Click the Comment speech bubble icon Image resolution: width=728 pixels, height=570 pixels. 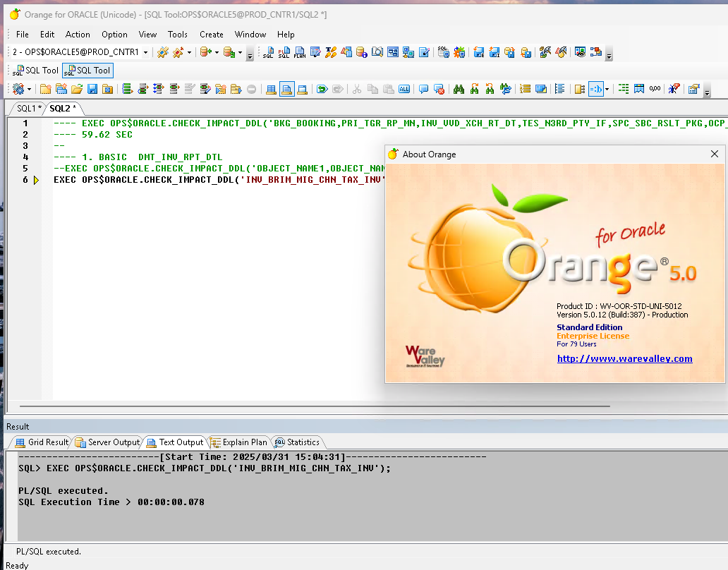(x=423, y=89)
